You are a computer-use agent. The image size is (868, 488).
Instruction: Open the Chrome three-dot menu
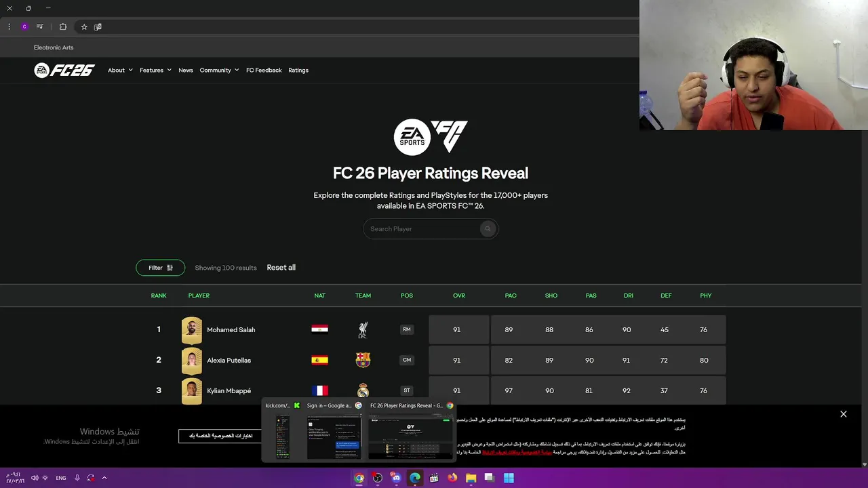pyautogui.click(x=9, y=26)
